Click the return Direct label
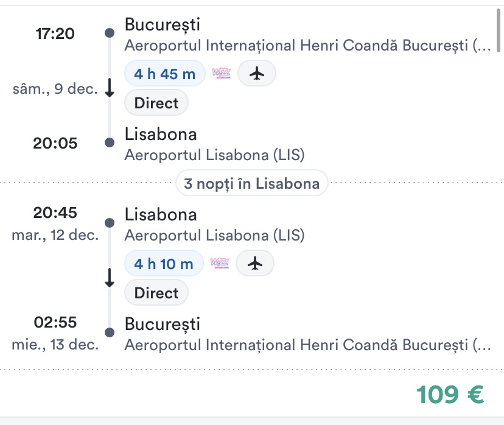Screen dimensions: 504x425 click(x=156, y=293)
